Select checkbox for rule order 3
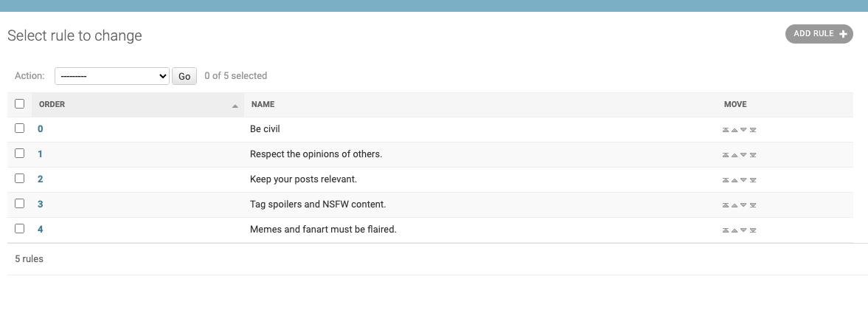Screen dimensions: 868x316 click(19, 204)
